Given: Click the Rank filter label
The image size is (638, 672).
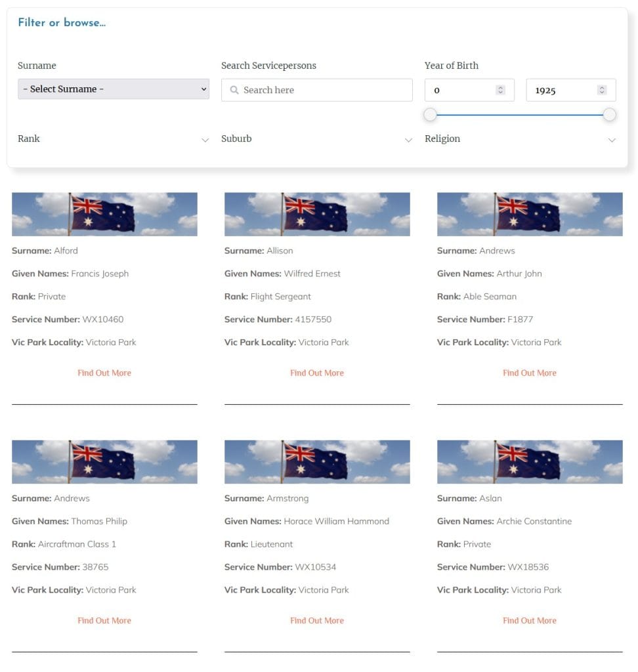Looking at the screenshot, I should click(29, 138).
